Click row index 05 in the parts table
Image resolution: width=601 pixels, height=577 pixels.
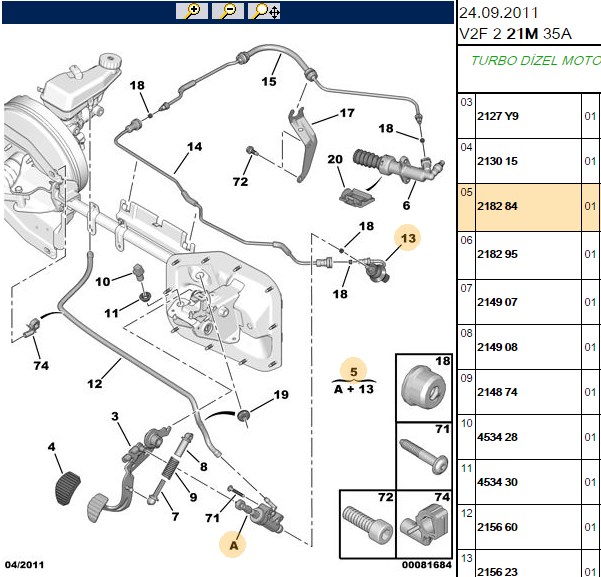466,192
